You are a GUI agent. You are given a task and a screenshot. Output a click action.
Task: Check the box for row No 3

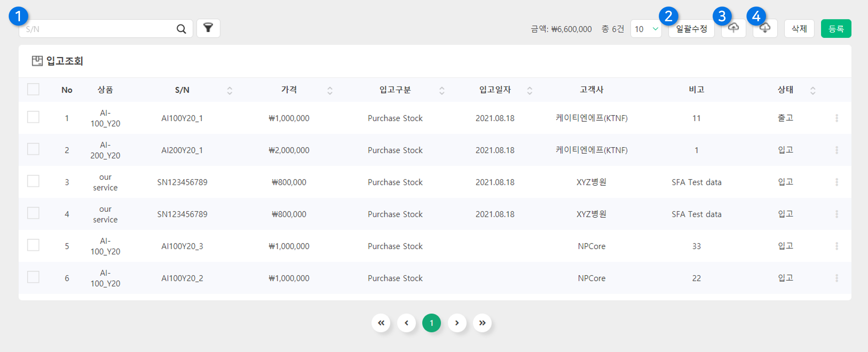(33, 181)
